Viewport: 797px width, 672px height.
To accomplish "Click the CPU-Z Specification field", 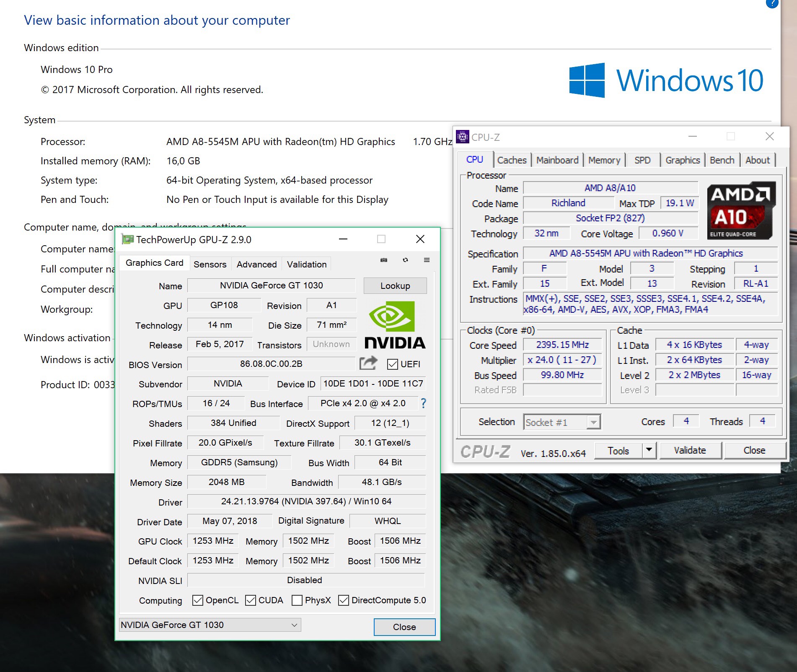I will click(650, 253).
